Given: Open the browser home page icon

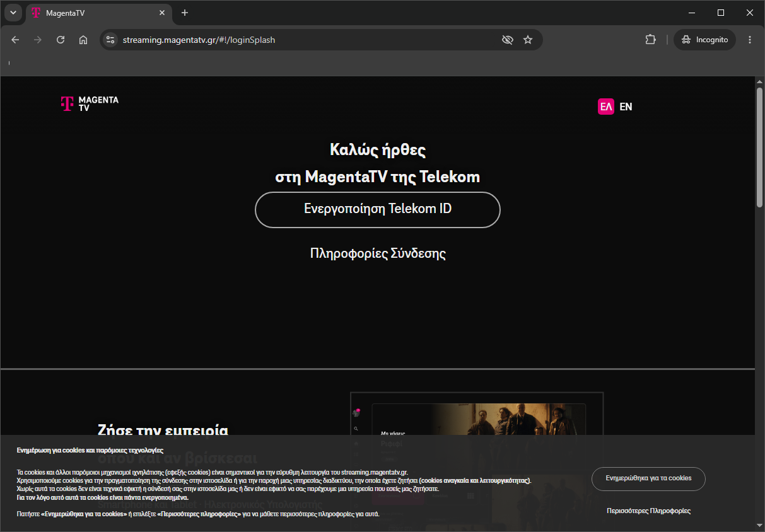Looking at the screenshot, I should click(x=83, y=40).
